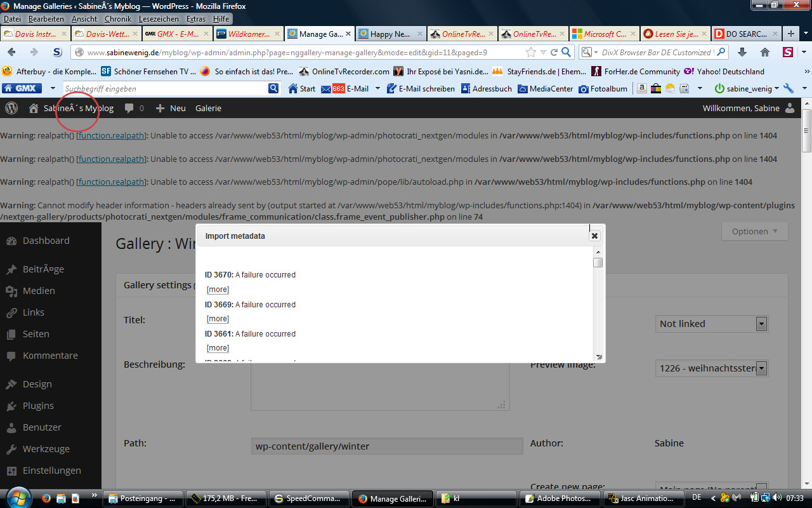812x508 pixels.
Task: Open GMX toolbar wrench settings
Action: click(x=789, y=88)
